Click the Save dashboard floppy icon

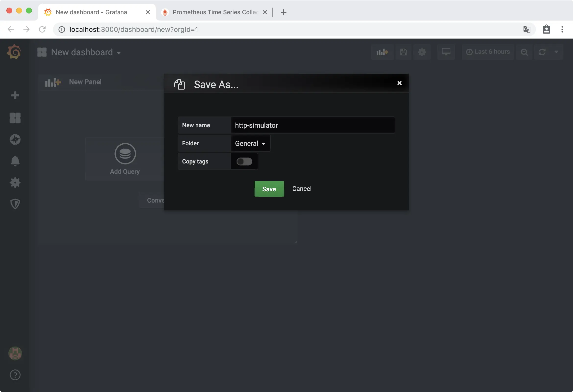(403, 52)
